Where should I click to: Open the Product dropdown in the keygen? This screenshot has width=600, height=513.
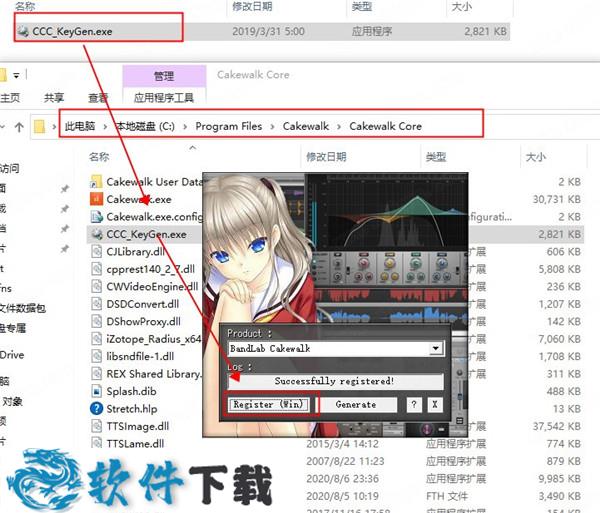click(x=435, y=349)
